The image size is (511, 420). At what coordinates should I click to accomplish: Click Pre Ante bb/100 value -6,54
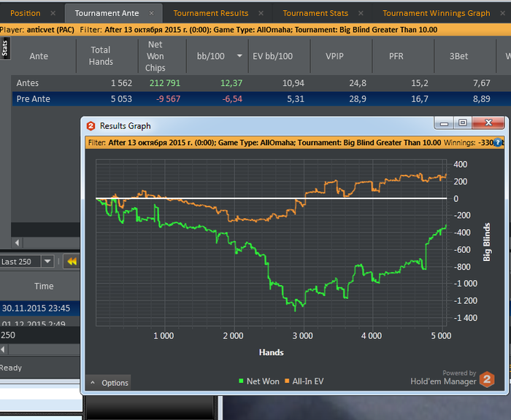(x=232, y=99)
